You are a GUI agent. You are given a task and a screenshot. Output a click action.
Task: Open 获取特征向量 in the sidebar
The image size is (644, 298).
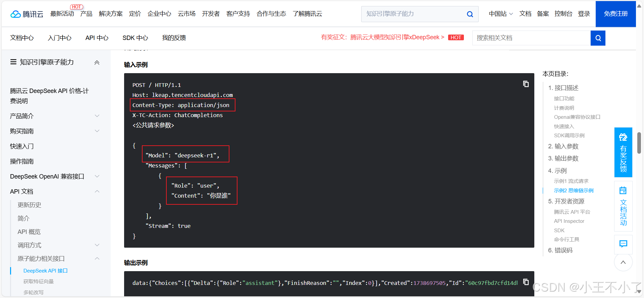(x=39, y=282)
